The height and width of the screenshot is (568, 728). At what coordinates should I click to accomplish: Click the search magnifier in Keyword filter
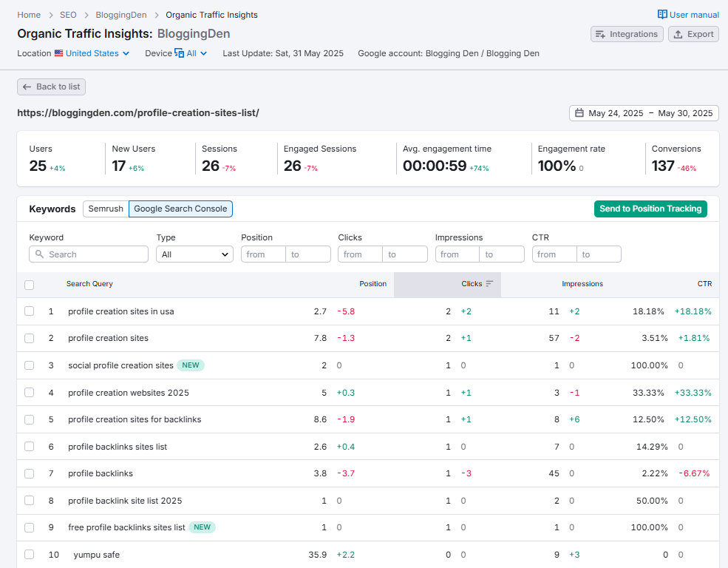39,254
